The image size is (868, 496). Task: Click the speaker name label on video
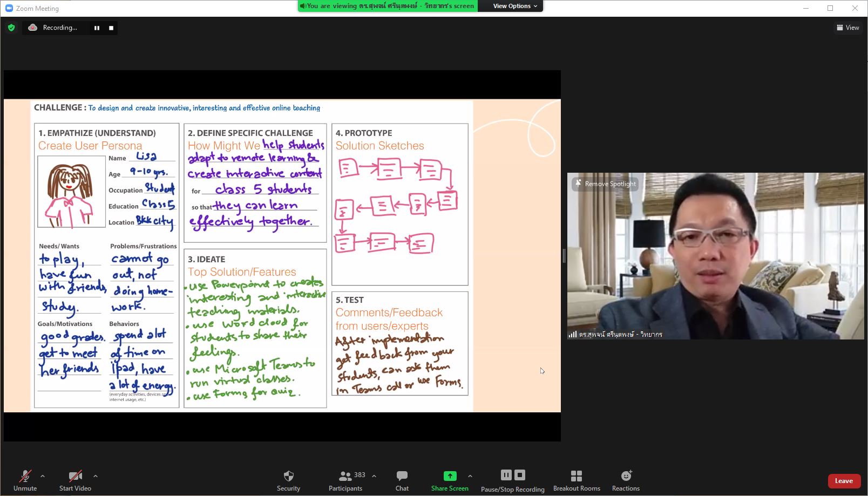(620, 335)
